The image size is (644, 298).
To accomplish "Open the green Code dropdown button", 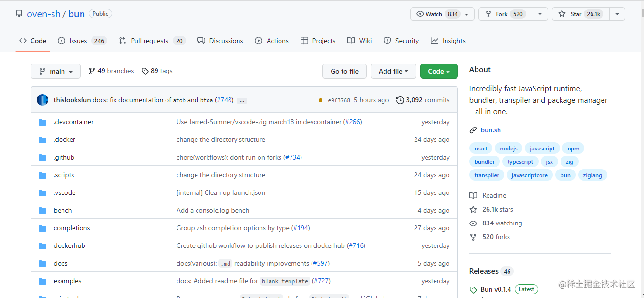I will click(x=439, y=71).
